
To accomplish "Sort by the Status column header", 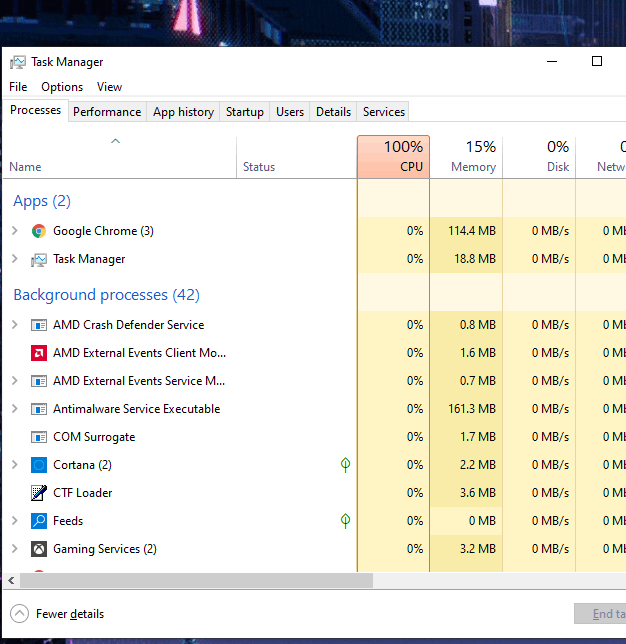I will [297, 157].
